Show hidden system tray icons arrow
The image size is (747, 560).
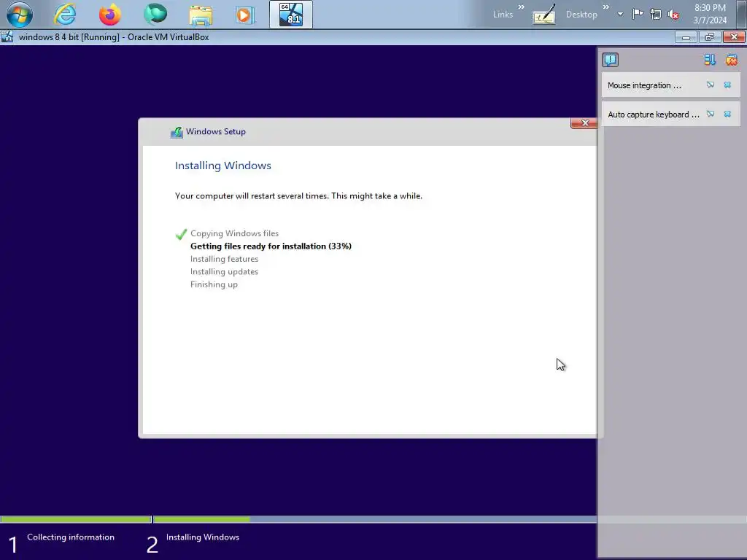pyautogui.click(x=620, y=15)
